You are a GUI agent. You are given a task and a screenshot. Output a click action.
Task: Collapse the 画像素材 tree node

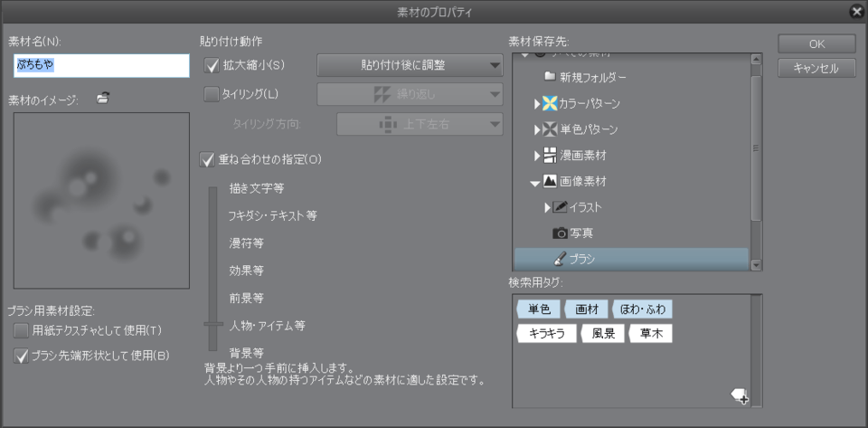click(x=535, y=182)
